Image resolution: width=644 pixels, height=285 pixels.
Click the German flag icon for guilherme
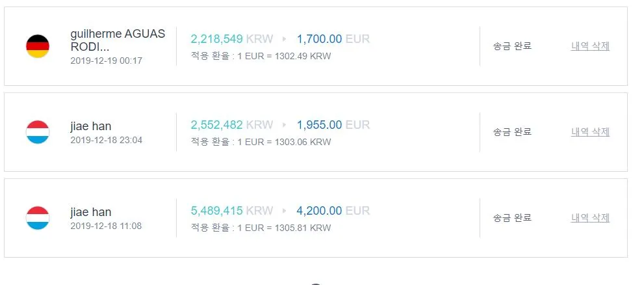(x=37, y=46)
